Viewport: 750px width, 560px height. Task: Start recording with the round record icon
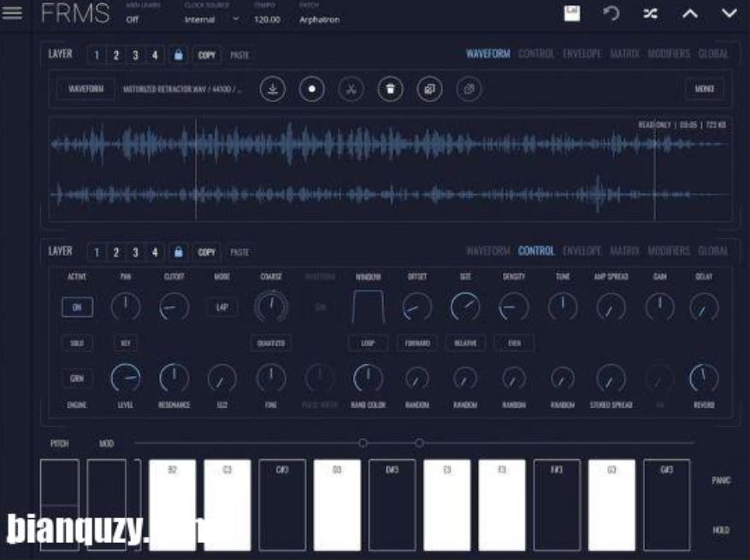tap(312, 89)
